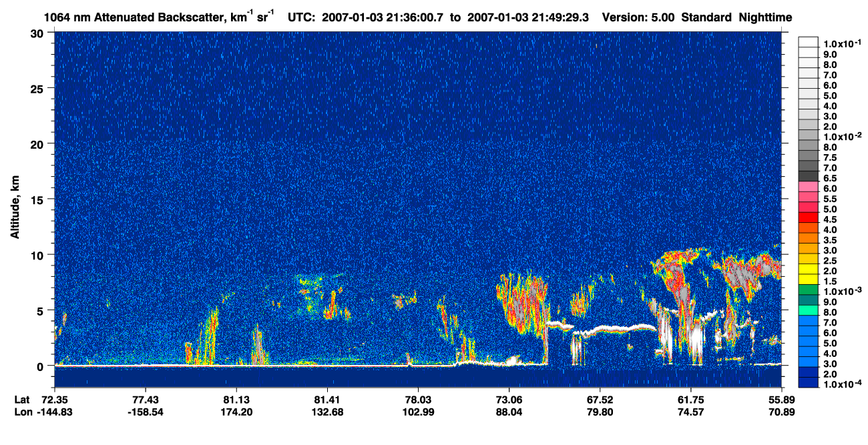Click latitude value 73.06

click(x=509, y=400)
